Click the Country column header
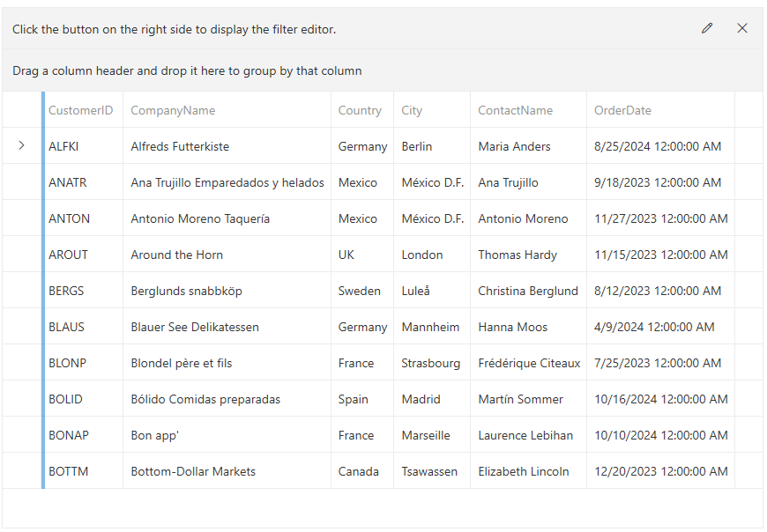The image size is (767, 532). click(360, 110)
